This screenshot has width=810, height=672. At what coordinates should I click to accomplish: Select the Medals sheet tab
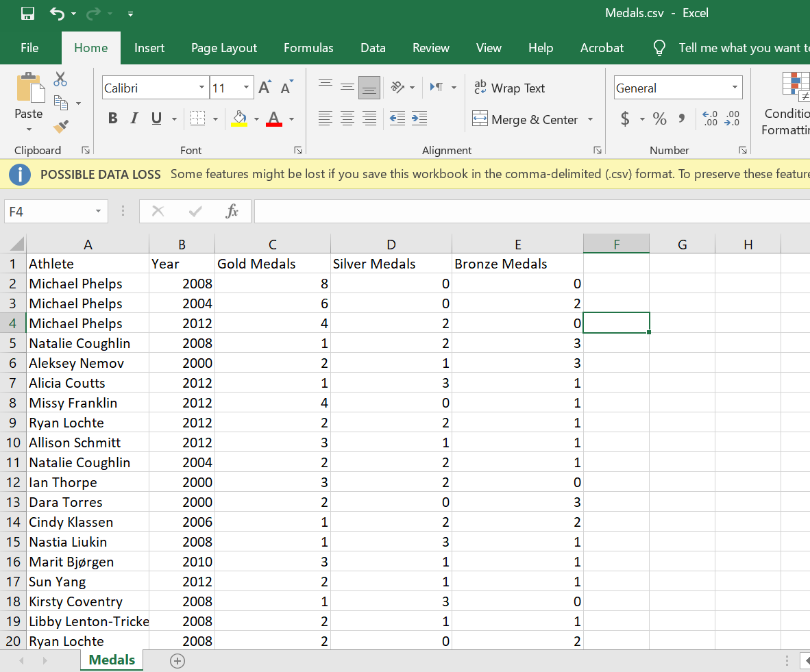[x=111, y=660]
